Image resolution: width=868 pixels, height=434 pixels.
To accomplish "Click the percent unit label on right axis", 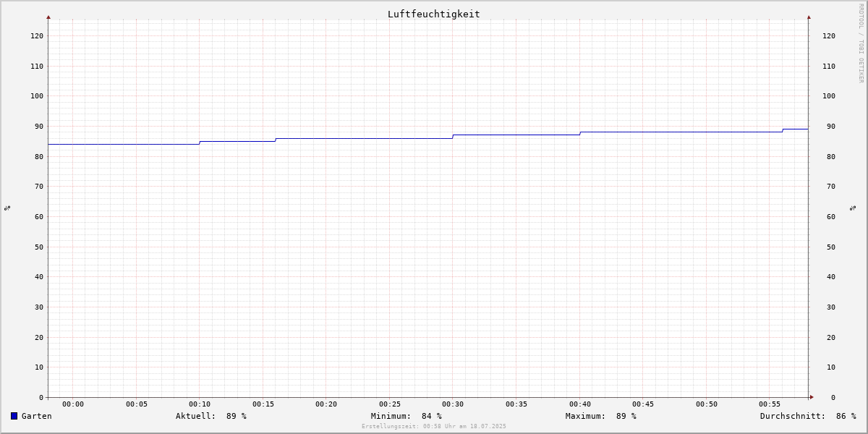I will (853, 208).
